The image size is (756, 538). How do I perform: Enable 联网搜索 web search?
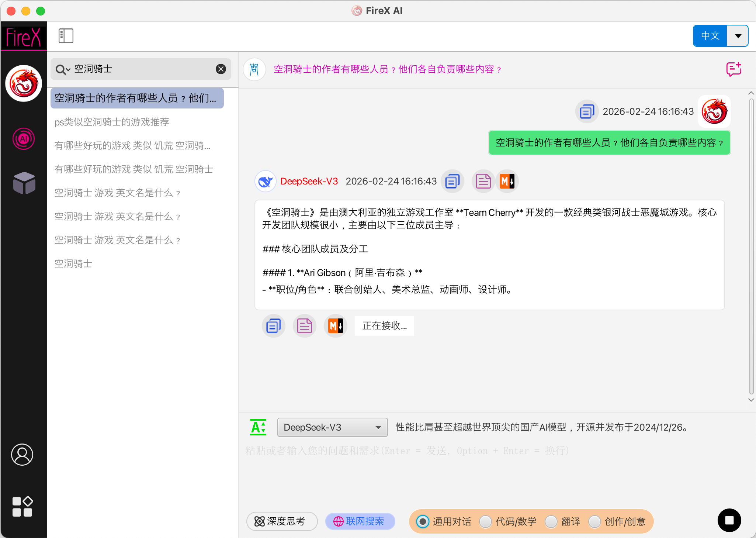click(360, 521)
